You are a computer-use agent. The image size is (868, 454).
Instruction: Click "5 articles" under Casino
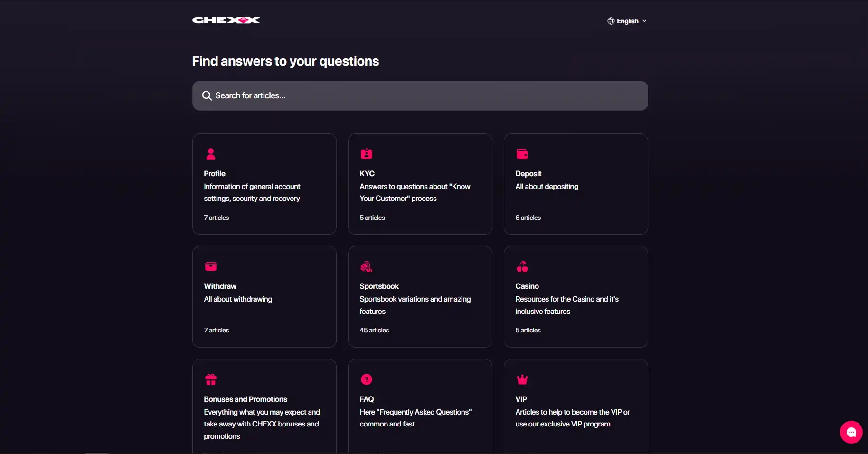tap(528, 330)
